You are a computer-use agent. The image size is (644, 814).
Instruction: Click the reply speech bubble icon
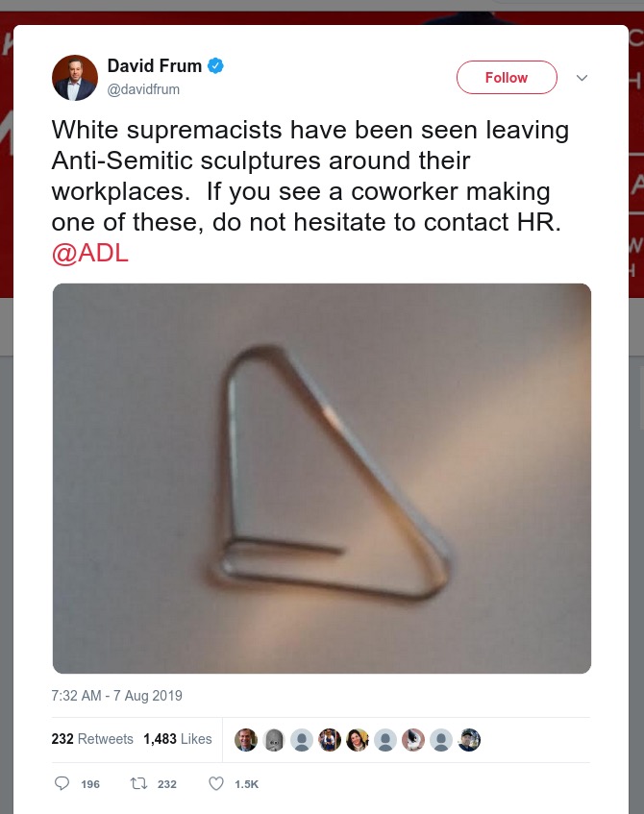[62, 783]
